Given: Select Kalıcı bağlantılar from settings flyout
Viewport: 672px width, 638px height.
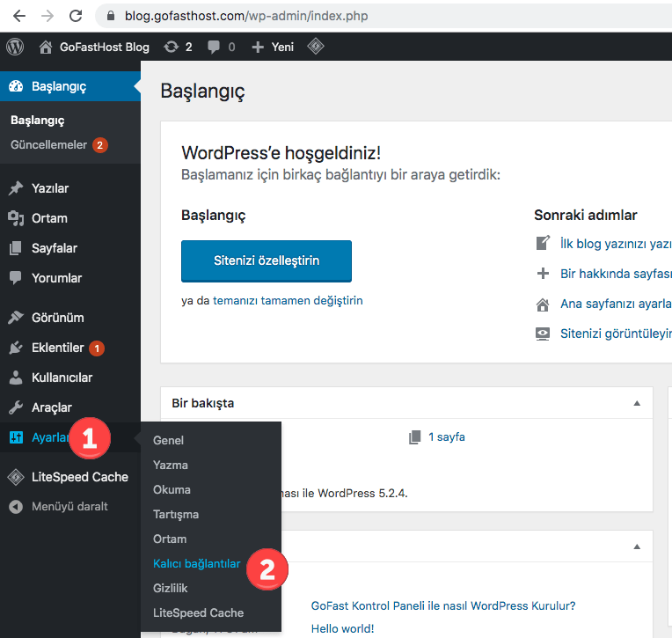Looking at the screenshot, I should (x=197, y=563).
